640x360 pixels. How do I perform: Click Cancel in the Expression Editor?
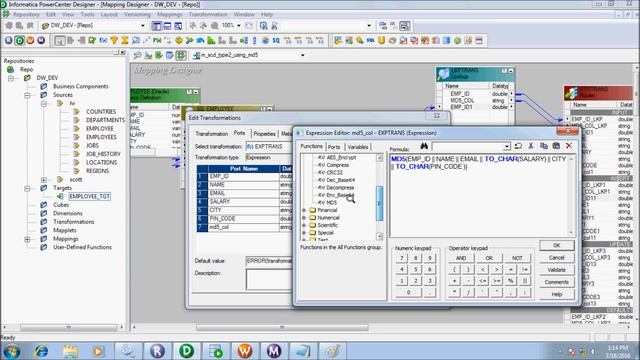556,258
